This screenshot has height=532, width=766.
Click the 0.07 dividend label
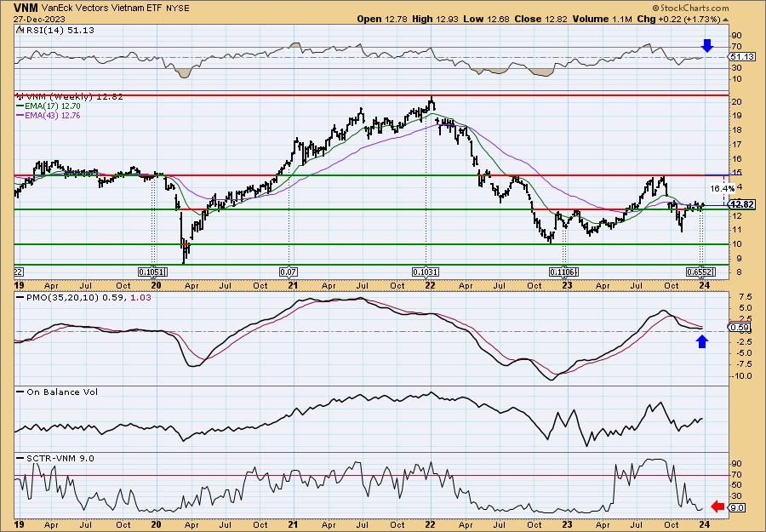(x=289, y=272)
